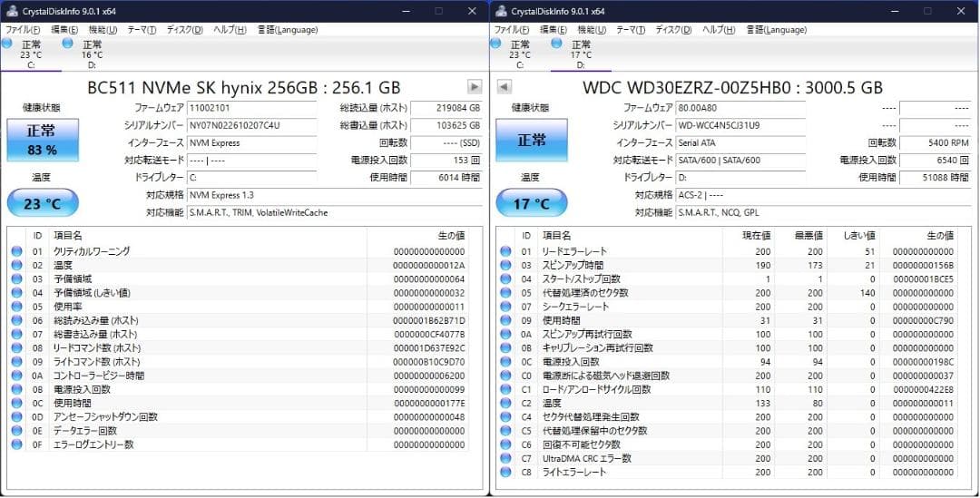
Task: Click S.M.A.R.T., NCQ, GPL features field
Action: click(824, 212)
